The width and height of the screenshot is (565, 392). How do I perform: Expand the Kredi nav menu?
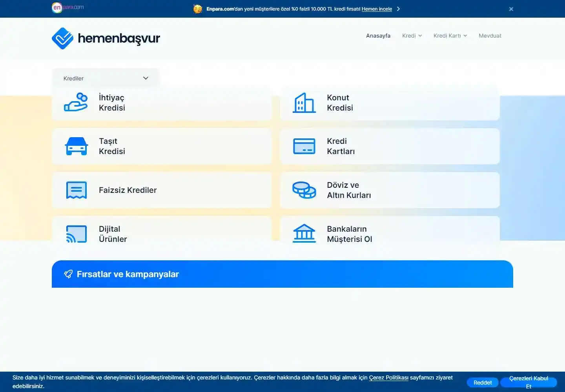coord(412,36)
